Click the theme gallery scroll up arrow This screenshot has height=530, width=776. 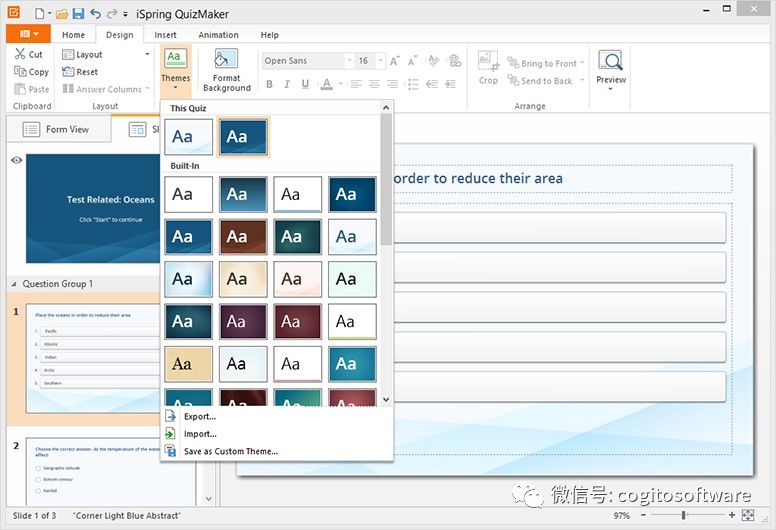387,107
